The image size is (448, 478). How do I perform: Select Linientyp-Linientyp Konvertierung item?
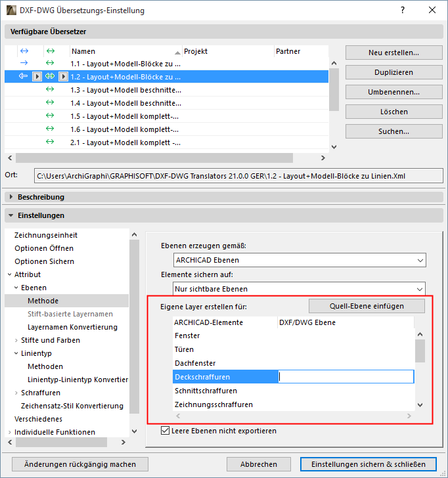(78, 380)
